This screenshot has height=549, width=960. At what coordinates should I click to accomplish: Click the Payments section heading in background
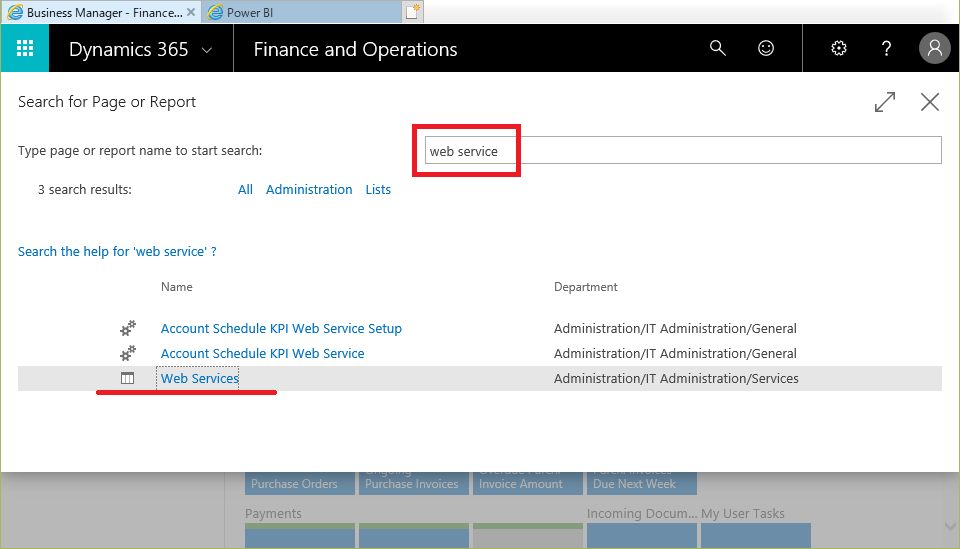(273, 514)
